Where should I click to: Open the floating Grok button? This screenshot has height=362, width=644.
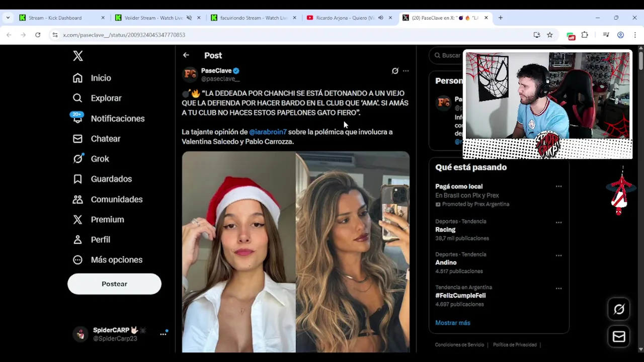[619, 309]
